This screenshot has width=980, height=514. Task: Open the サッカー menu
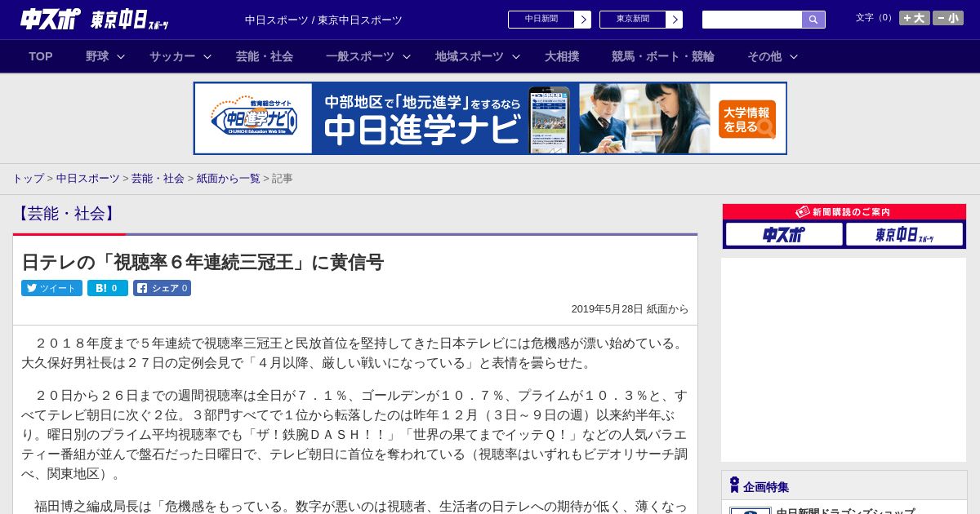pos(172,56)
